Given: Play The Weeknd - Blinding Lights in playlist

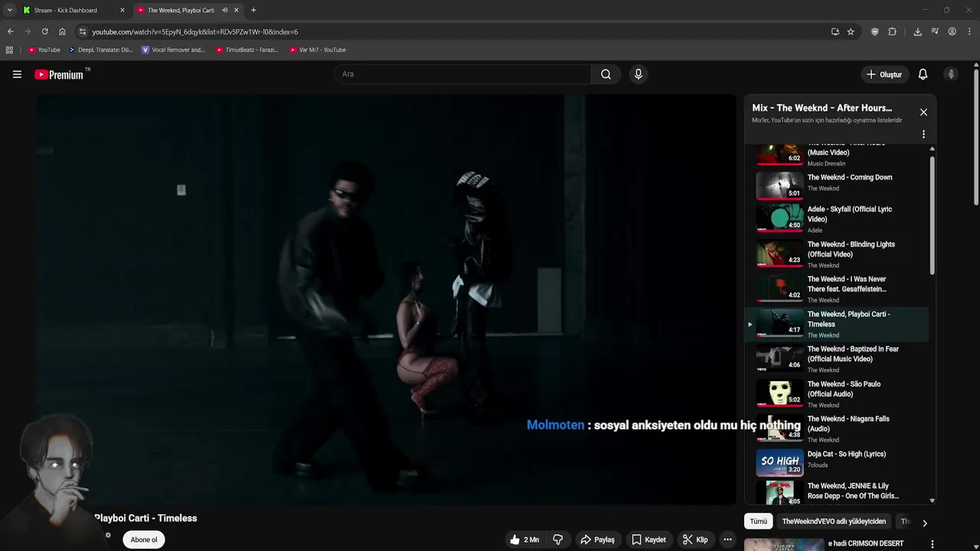Looking at the screenshot, I should click(x=837, y=254).
